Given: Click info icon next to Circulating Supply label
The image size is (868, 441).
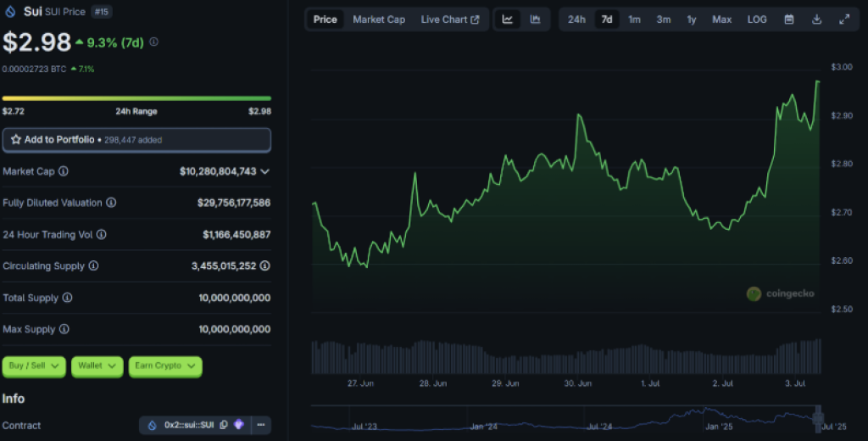Looking at the screenshot, I should [x=93, y=266].
